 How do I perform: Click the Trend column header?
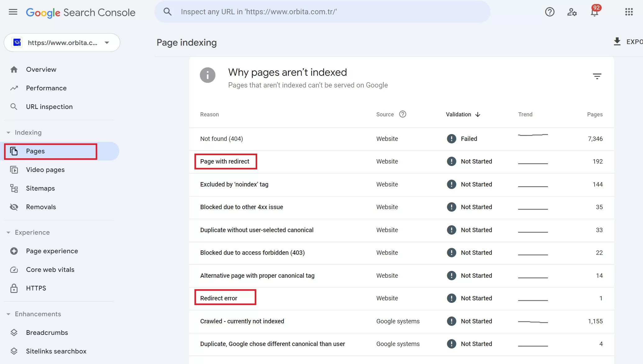coord(525,115)
